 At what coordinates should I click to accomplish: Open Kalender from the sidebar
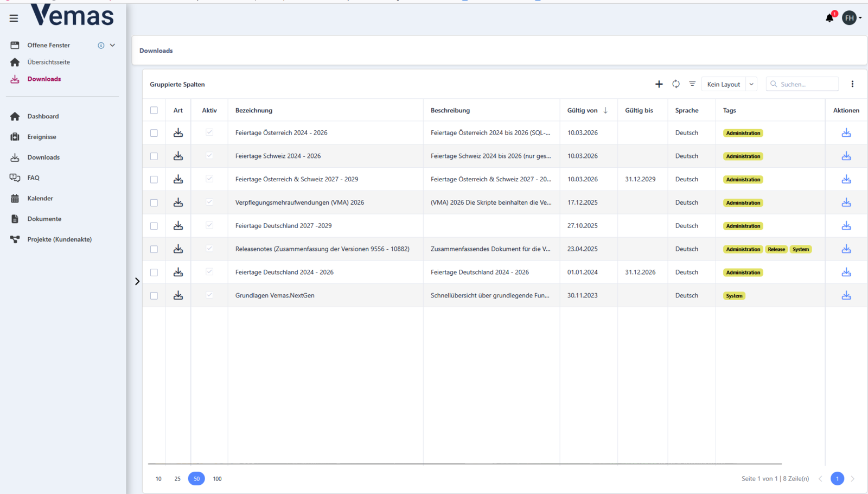[x=40, y=198]
